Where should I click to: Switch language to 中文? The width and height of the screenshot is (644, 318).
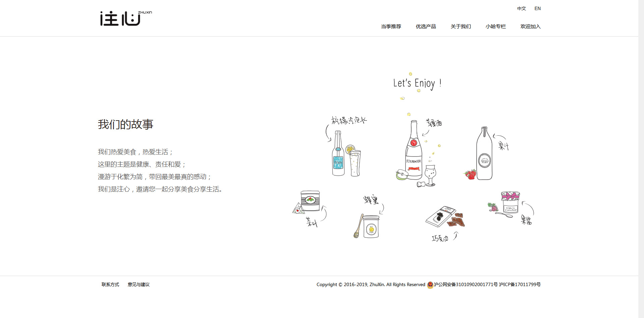click(521, 8)
